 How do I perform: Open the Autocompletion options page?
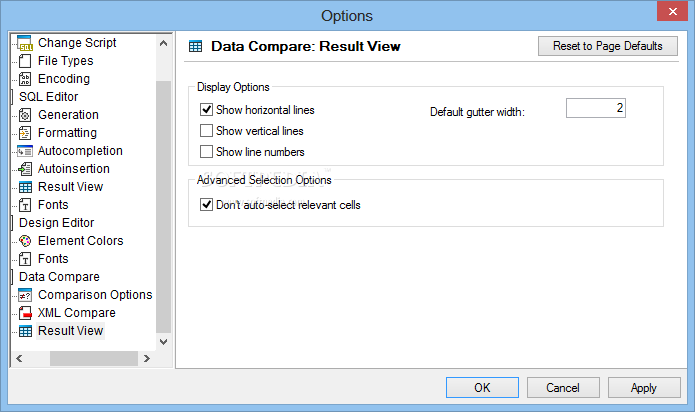[80, 151]
